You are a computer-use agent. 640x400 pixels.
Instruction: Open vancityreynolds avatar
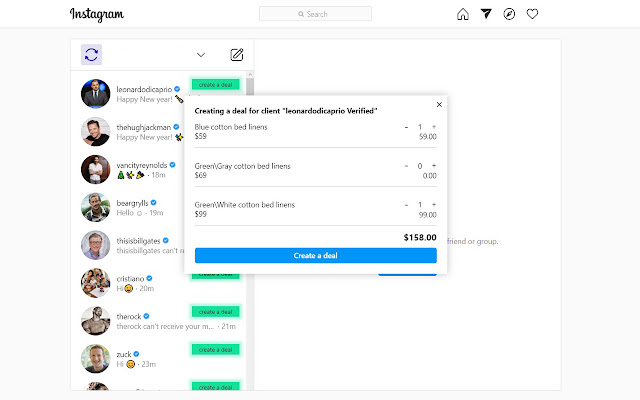pyautogui.click(x=96, y=169)
